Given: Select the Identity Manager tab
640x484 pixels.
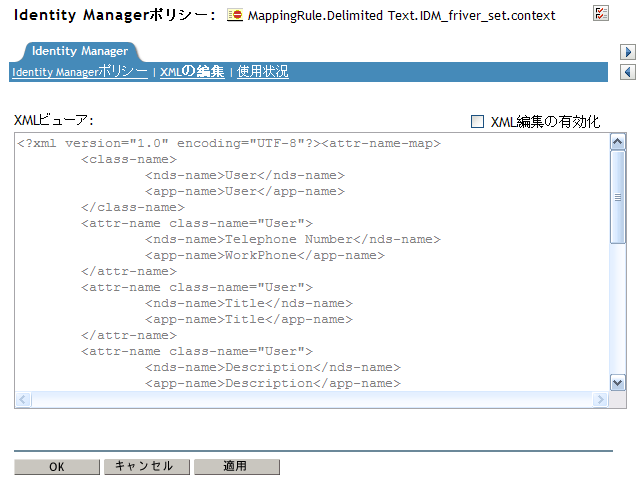Looking at the screenshot, I should tap(80, 51).
